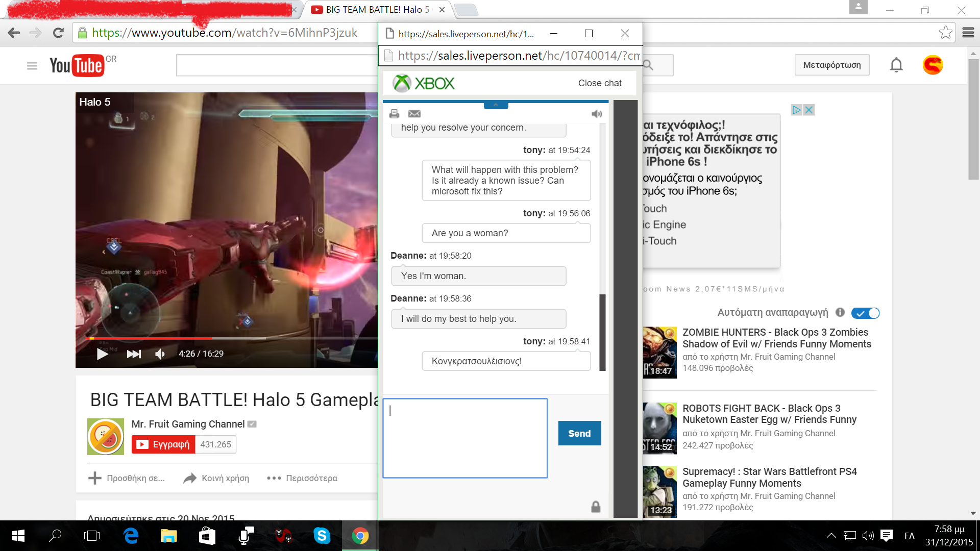
Task: Click the page vertical scrollbar
Action: coord(973,120)
